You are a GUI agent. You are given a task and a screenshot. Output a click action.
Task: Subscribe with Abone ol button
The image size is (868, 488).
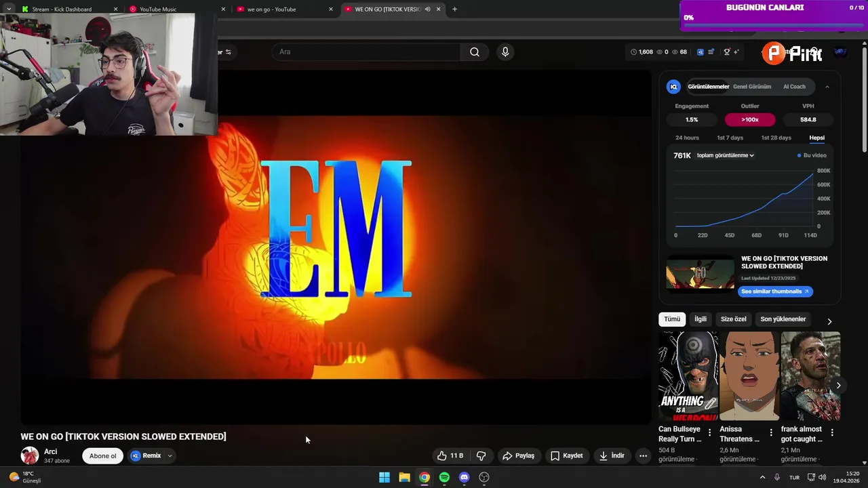click(x=103, y=455)
